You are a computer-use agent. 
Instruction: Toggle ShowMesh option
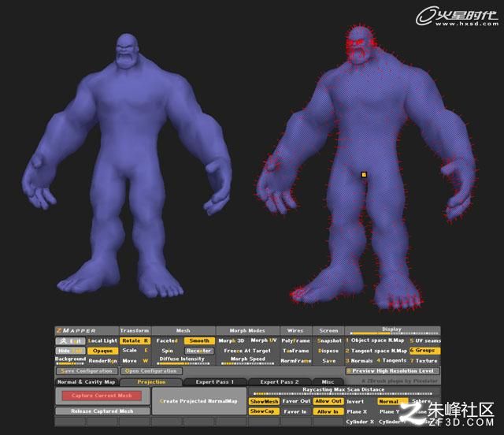(264, 401)
